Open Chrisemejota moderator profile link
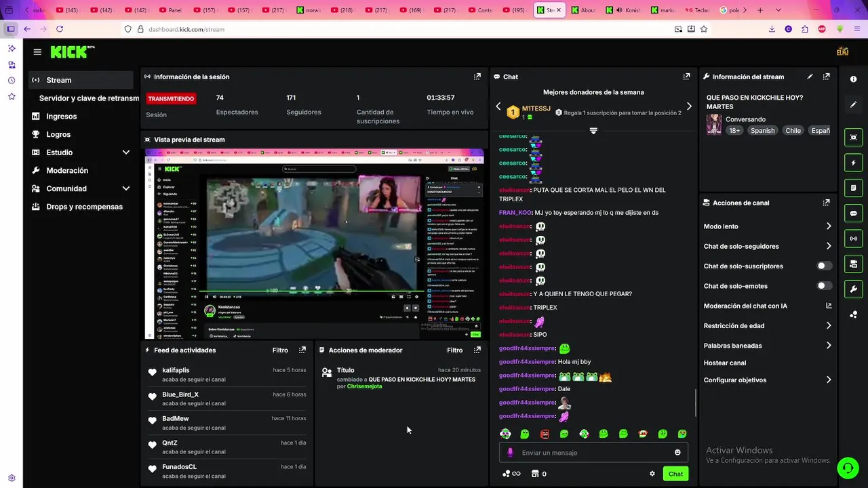 tap(364, 386)
